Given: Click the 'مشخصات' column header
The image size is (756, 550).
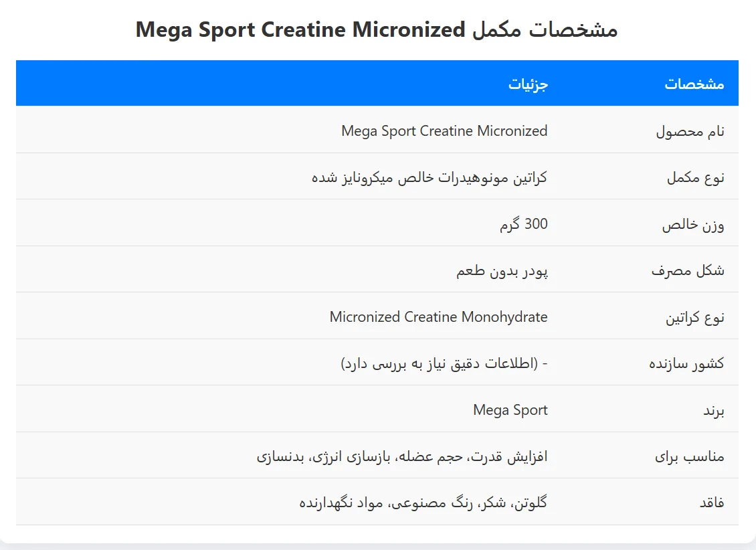Looking at the screenshot, I should point(694,84).
